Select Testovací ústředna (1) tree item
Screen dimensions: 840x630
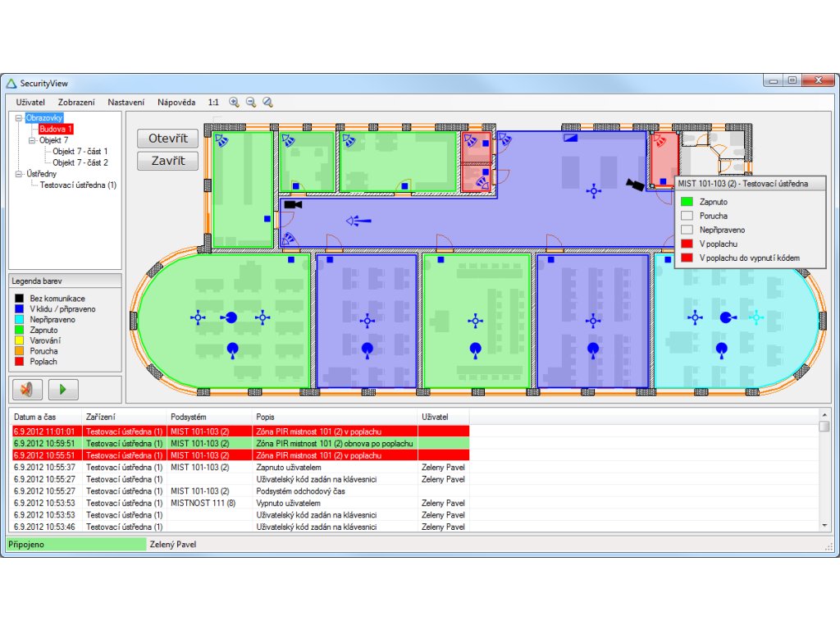click(x=78, y=185)
